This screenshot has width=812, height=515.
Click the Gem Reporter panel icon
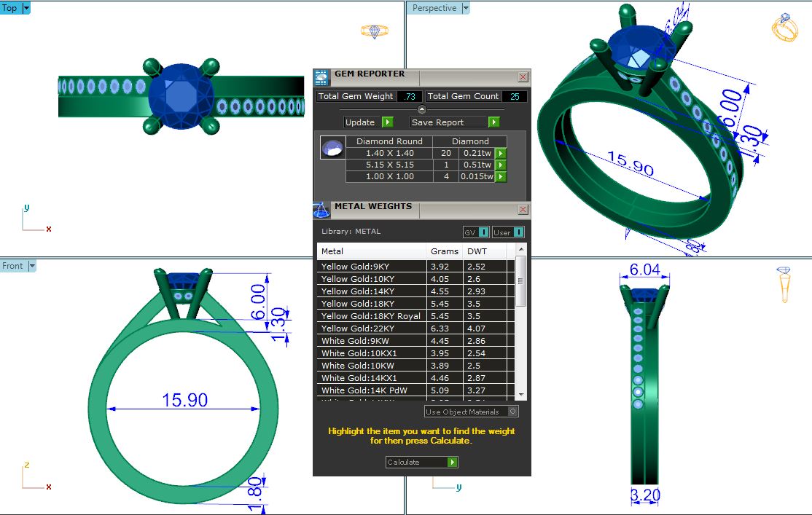[x=321, y=77]
